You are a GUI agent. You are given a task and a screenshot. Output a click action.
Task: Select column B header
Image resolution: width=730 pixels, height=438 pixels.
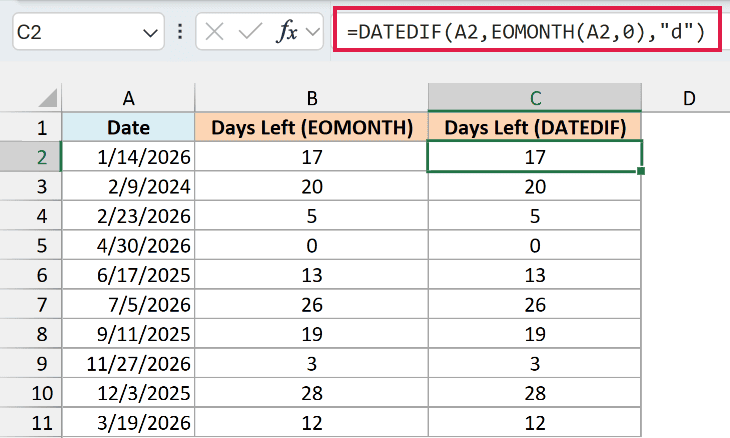(311, 98)
